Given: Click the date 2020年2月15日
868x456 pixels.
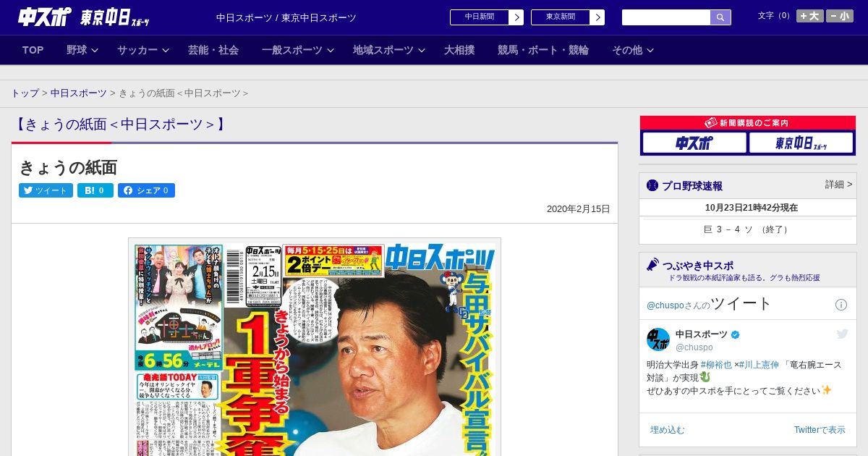Looking at the screenshot, I should tap(579, 209).
